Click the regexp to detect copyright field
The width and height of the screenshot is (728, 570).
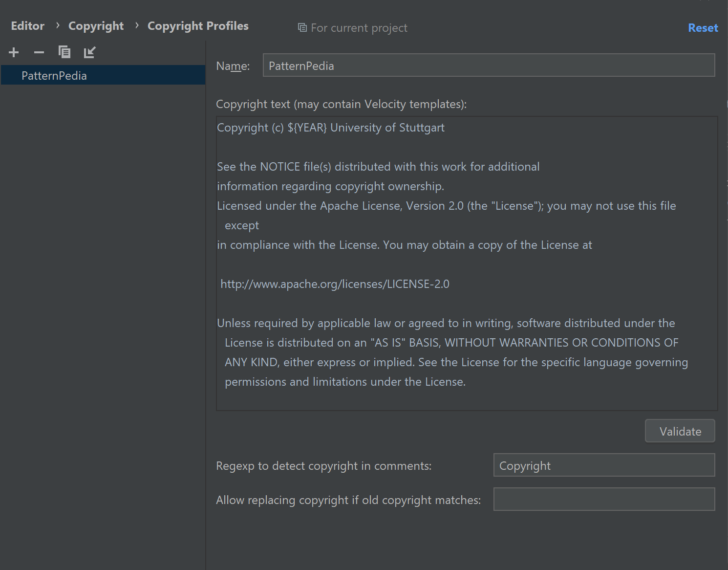(604, 465)
